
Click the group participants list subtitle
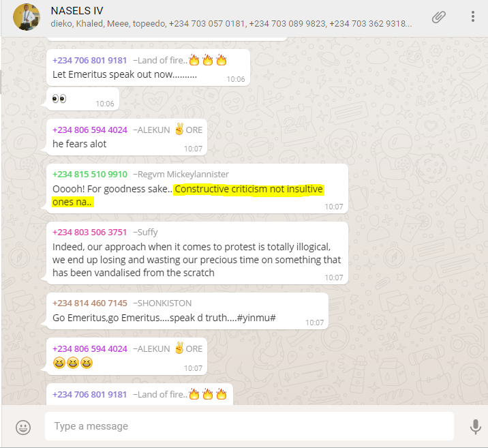[x=231, y=24]
